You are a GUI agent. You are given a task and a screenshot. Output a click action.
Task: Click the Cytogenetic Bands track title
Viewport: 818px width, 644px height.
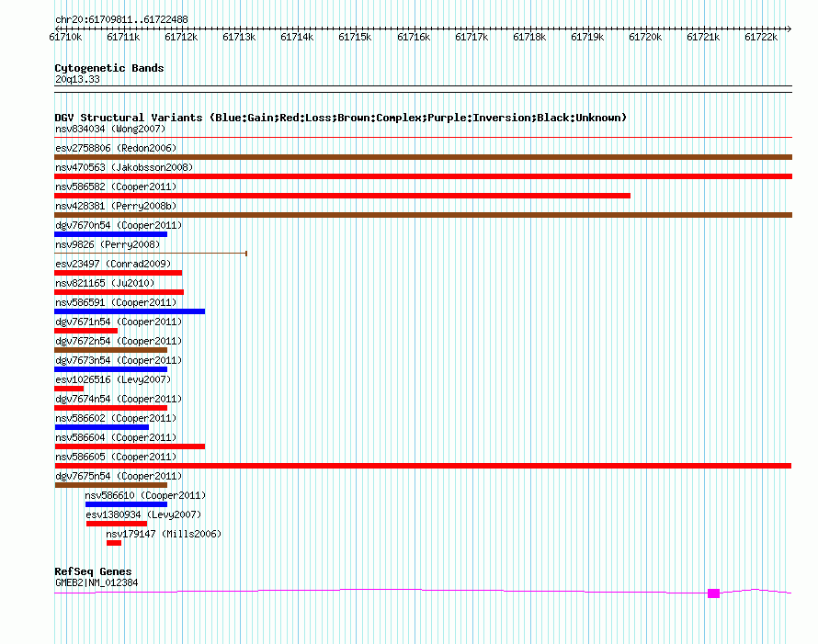pos(109,68)
